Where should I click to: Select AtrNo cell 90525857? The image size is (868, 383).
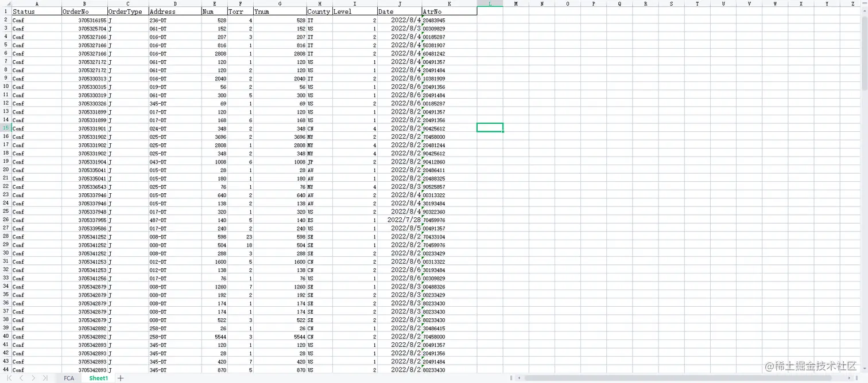click(449, 186)
